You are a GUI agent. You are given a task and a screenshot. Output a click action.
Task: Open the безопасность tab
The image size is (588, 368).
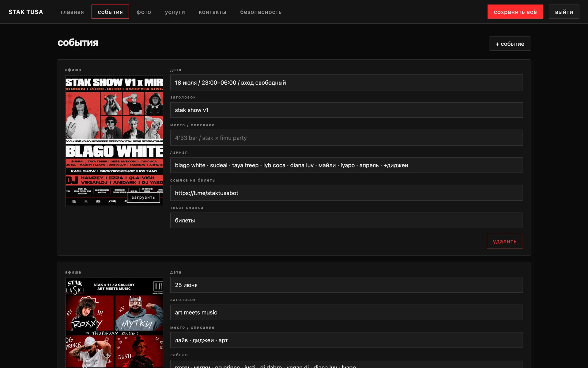pyautogui.click(x=261, y=12)
